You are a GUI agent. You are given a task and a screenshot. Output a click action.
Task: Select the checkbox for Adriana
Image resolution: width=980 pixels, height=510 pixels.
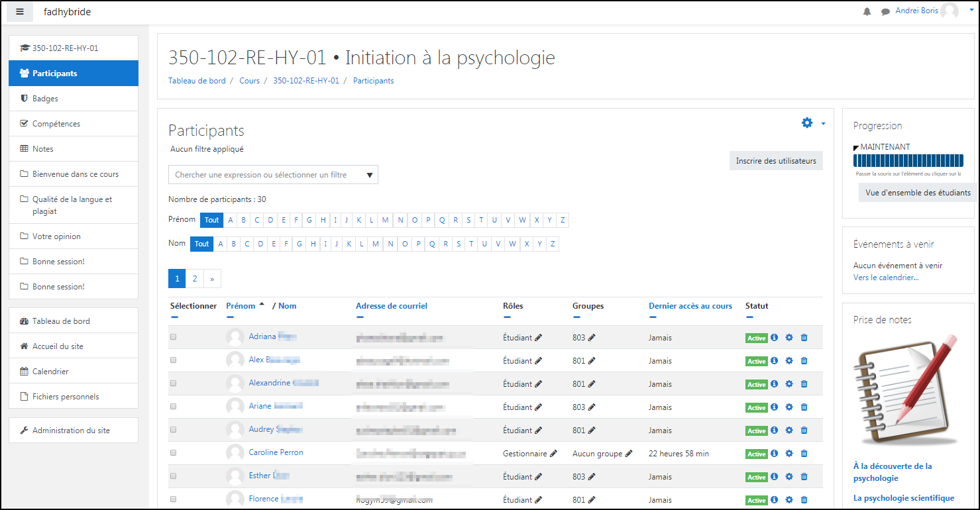[x=174, y=337]
